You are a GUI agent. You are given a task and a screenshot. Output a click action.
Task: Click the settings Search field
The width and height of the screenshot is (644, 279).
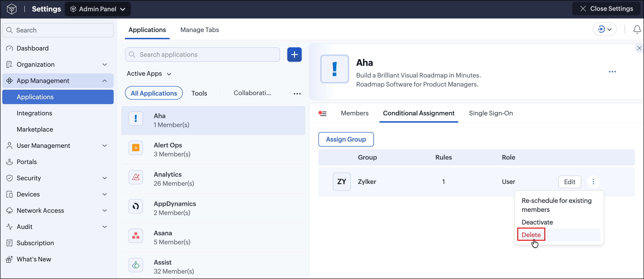click(58, 30)
